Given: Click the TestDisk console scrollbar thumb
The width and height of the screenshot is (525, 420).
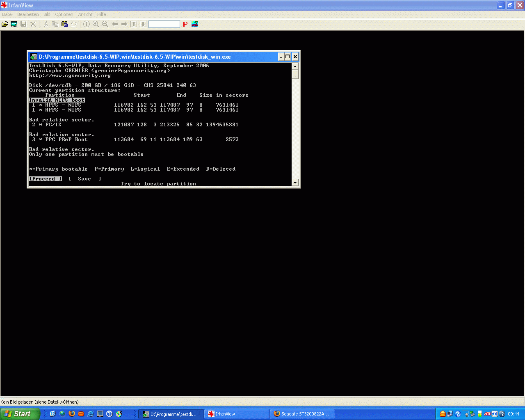Looking at the screenshot, I should (x=295, y=75).
